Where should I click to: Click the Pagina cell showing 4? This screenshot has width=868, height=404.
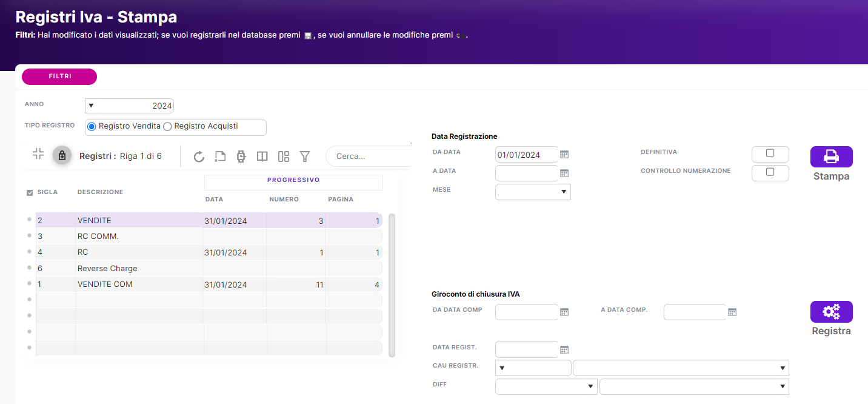click(x=354, y=284)
